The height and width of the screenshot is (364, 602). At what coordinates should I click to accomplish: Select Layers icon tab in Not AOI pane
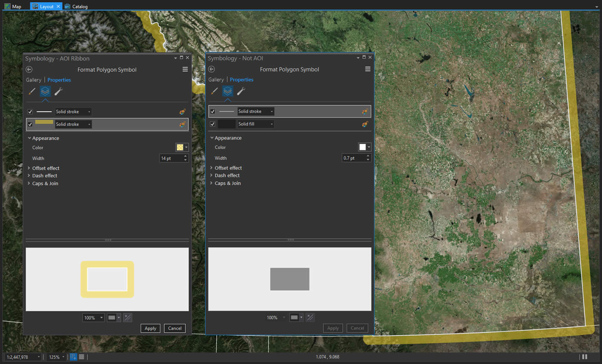(227, 91)
